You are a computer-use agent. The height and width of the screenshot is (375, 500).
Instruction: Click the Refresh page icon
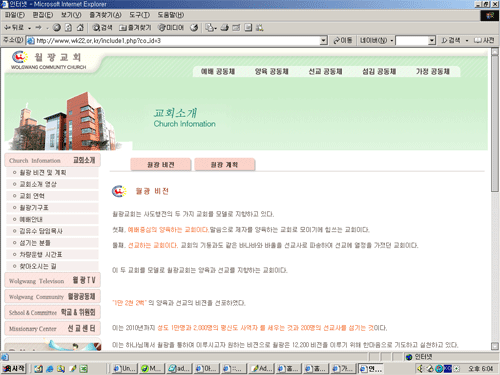pyautogui.click(x=68, y=28)
